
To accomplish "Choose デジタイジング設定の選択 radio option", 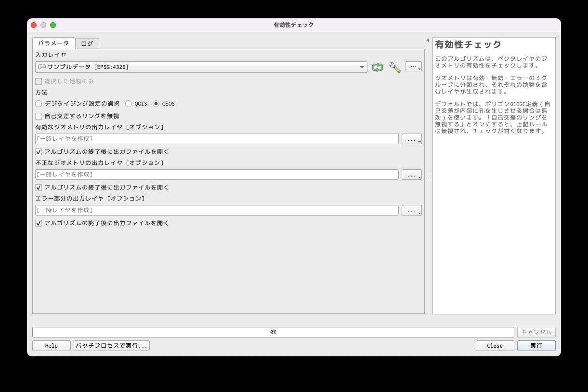I will tap(39, 104).
